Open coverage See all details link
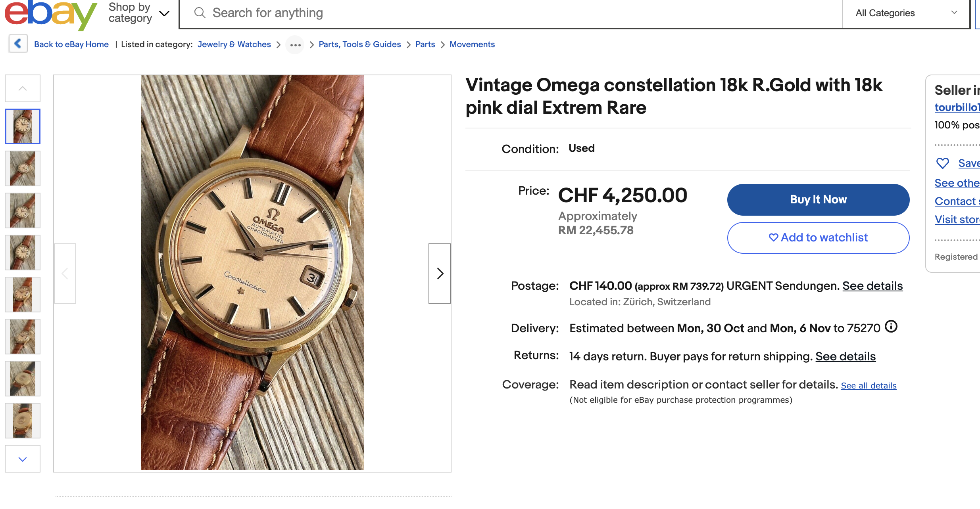Screen dimensions: 980x509 coord(869,386)
